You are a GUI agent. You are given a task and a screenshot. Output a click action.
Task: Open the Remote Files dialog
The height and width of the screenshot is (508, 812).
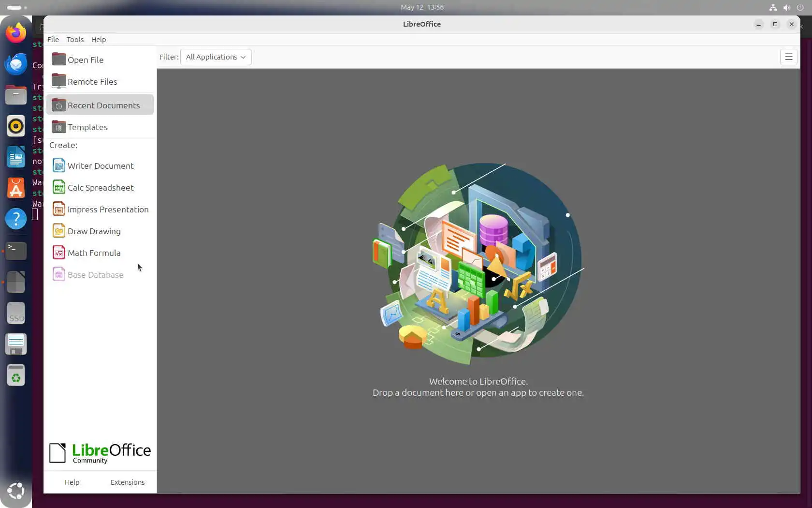point(100,81)
